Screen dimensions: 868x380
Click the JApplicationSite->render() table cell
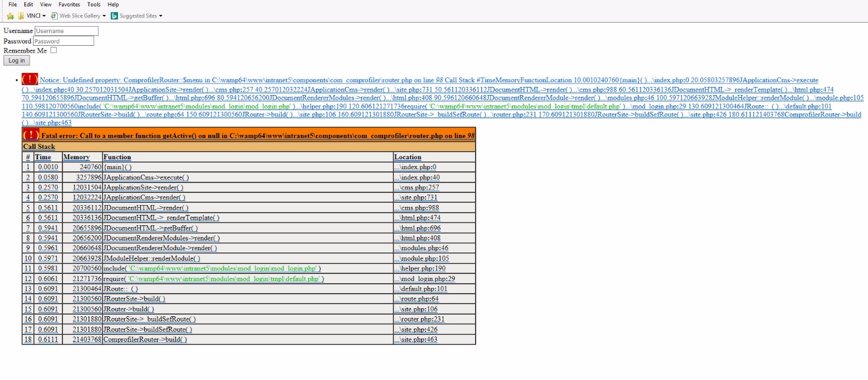click(248, 188)
